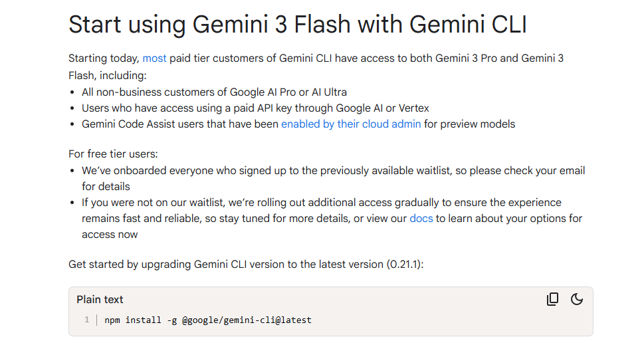
Task: Click the "For free tier users:" text
Action: pyautogui.click(x=113, y=154)
